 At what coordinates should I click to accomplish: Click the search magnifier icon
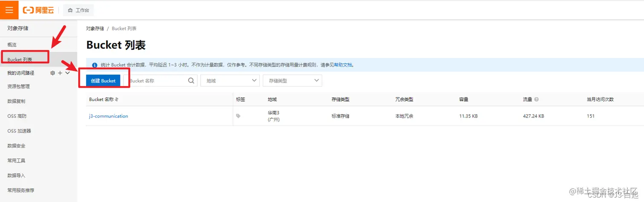tap(192, 80)
